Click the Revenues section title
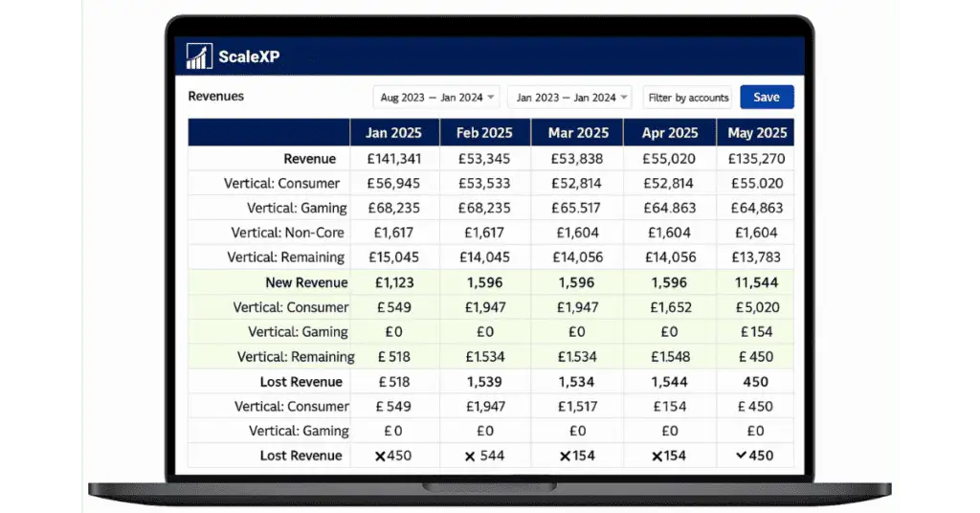980x513 pixels. click(215, 97)
